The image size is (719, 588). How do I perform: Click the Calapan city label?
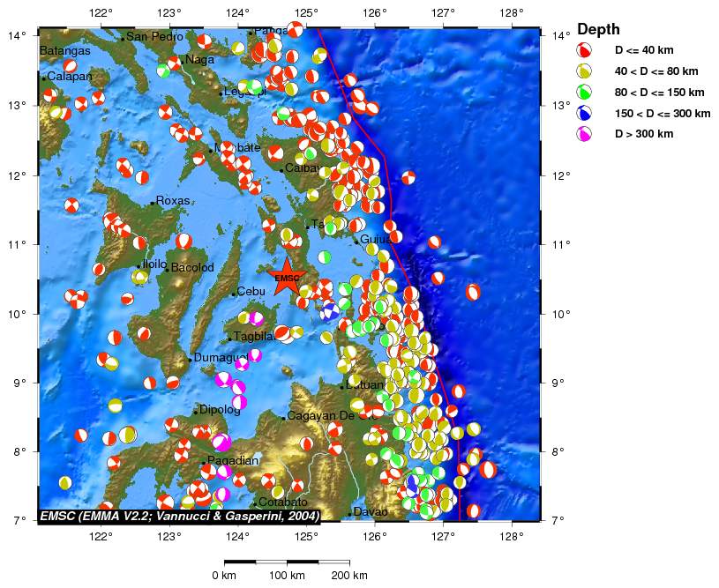tap(70, 77)
